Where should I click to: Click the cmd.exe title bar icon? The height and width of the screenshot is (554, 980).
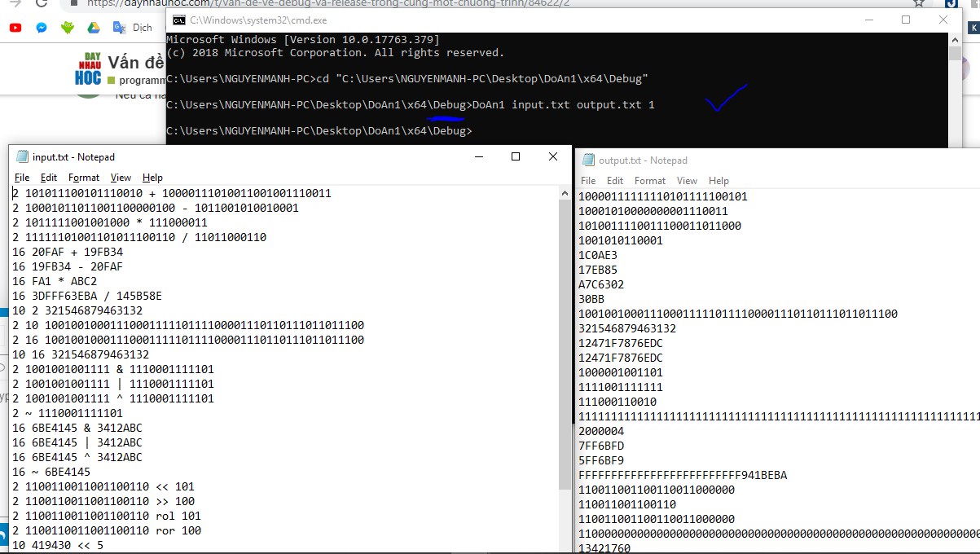[x=178, y=20]
